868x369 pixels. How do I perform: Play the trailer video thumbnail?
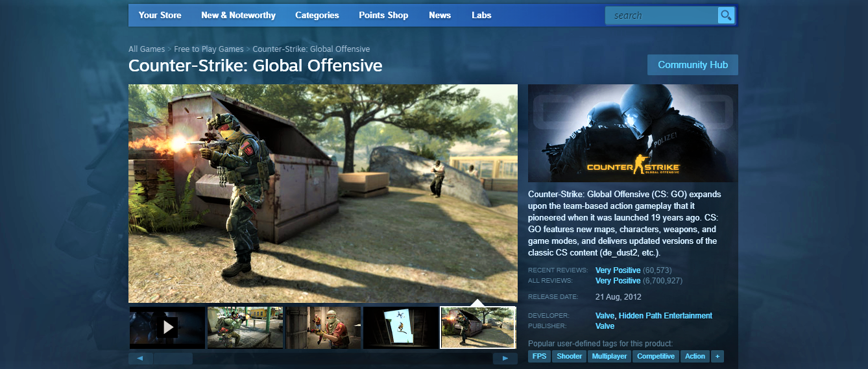click(167, 327)
